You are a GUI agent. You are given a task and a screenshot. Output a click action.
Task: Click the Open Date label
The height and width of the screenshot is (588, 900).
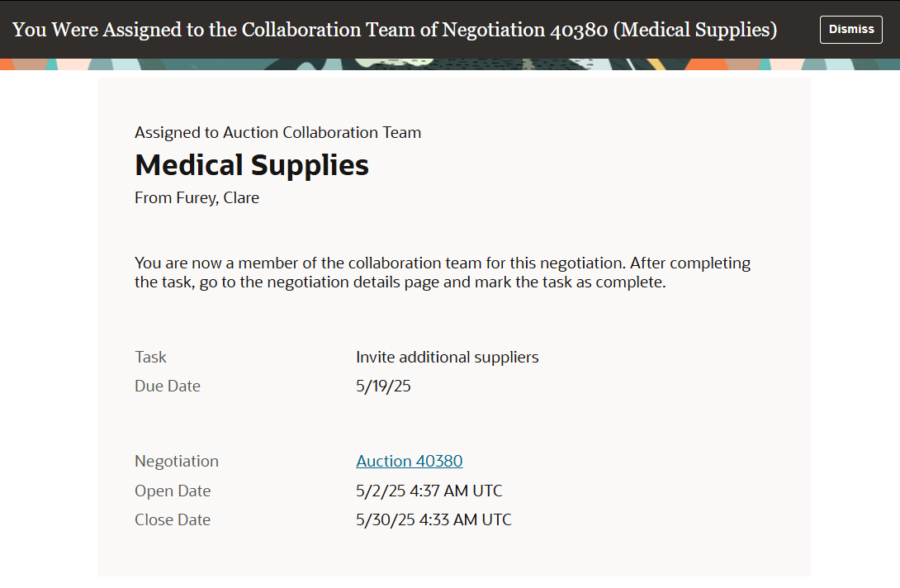pyautogui.click(x=173, y=491)
